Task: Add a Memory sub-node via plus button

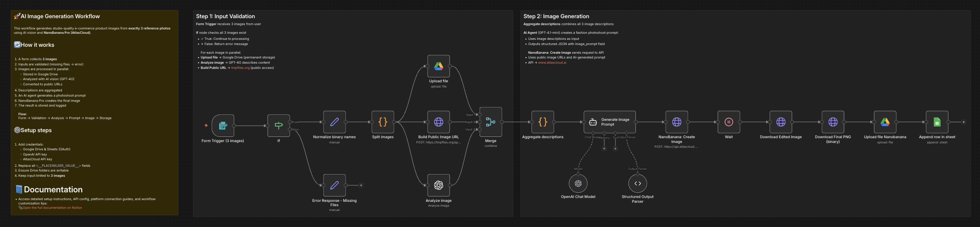Action: pyautogui.click(x=604, y=149)
